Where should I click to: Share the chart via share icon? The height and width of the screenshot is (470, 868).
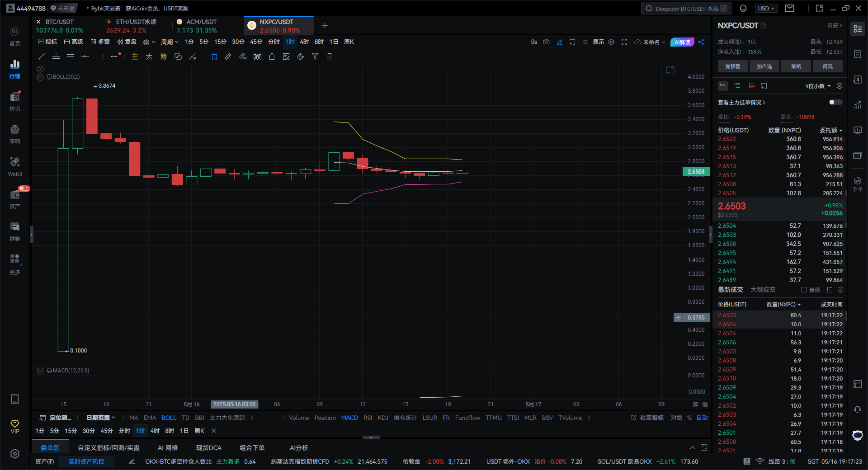701,42
